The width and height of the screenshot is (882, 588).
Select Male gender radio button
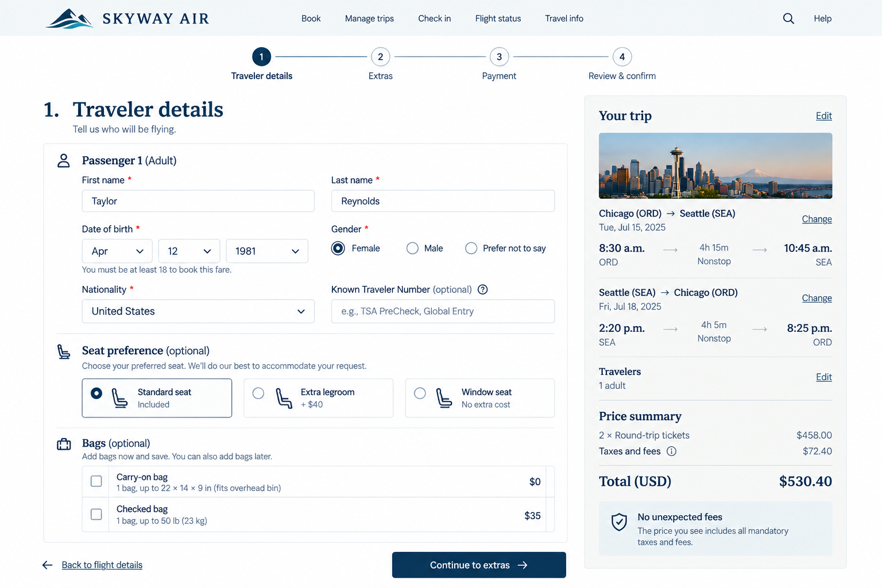[x=412, y=248]
